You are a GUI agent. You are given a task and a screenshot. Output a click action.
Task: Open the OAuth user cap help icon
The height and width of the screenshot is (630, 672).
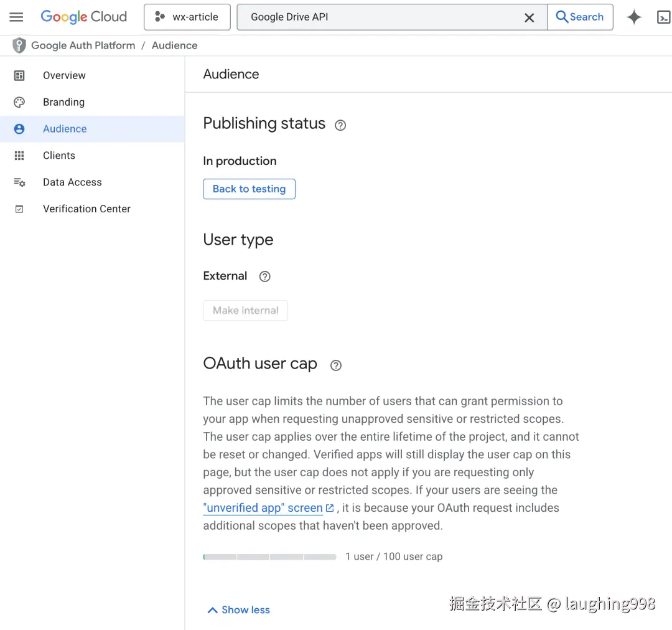(x=336, y=365)
